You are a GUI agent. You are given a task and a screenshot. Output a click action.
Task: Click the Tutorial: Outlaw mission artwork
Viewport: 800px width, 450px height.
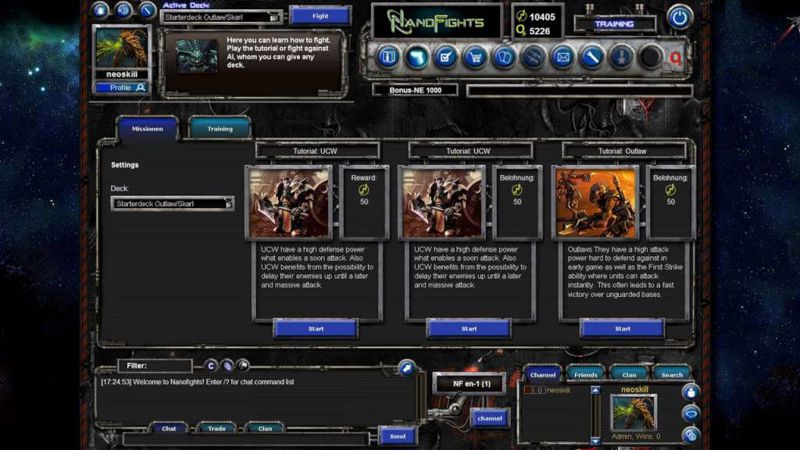click(595, 203)
